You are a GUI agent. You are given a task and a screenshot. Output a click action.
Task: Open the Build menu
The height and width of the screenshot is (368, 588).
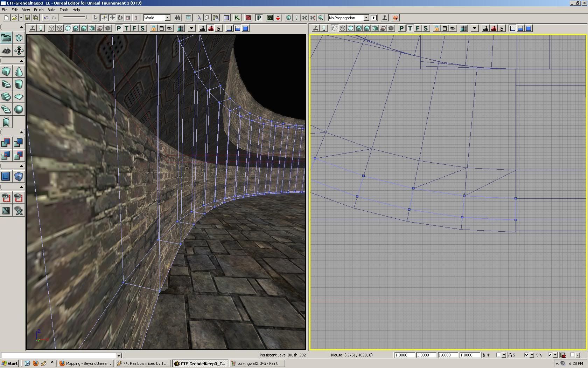pyautogui.click(x=51, y=10)
